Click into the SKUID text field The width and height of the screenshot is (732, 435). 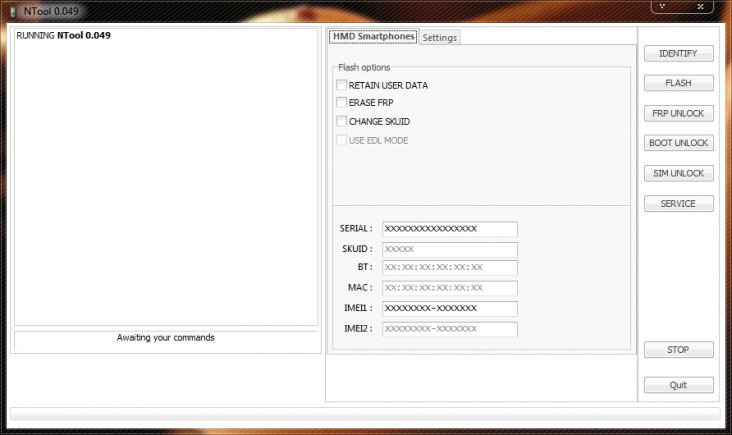pos(450,249)
